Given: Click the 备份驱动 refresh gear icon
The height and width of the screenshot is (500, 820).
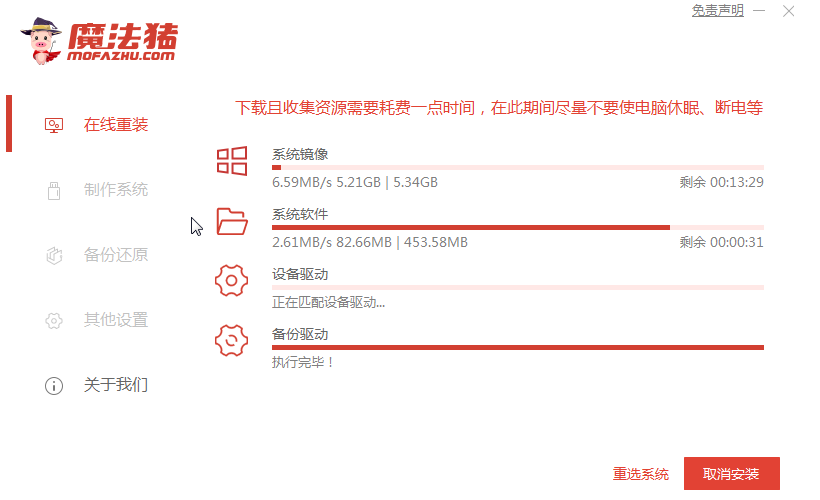Looking at the screenshot, I should (232, 341).
